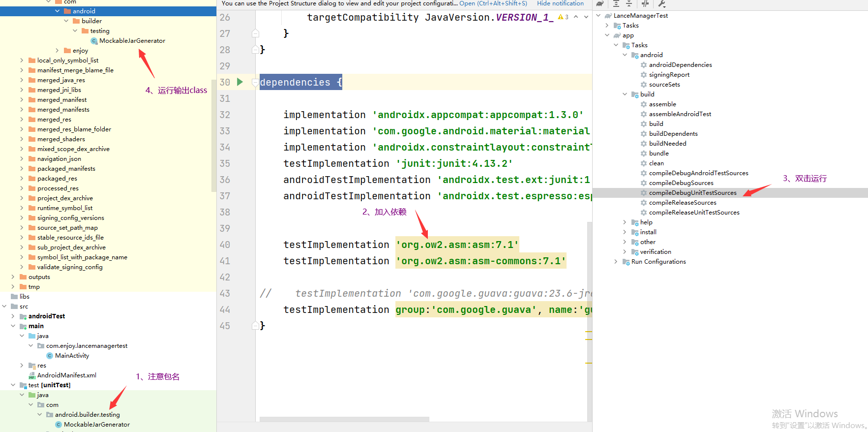Expand the tmp folder in project tree
868x432 pixels.
(x=13, y=287)
